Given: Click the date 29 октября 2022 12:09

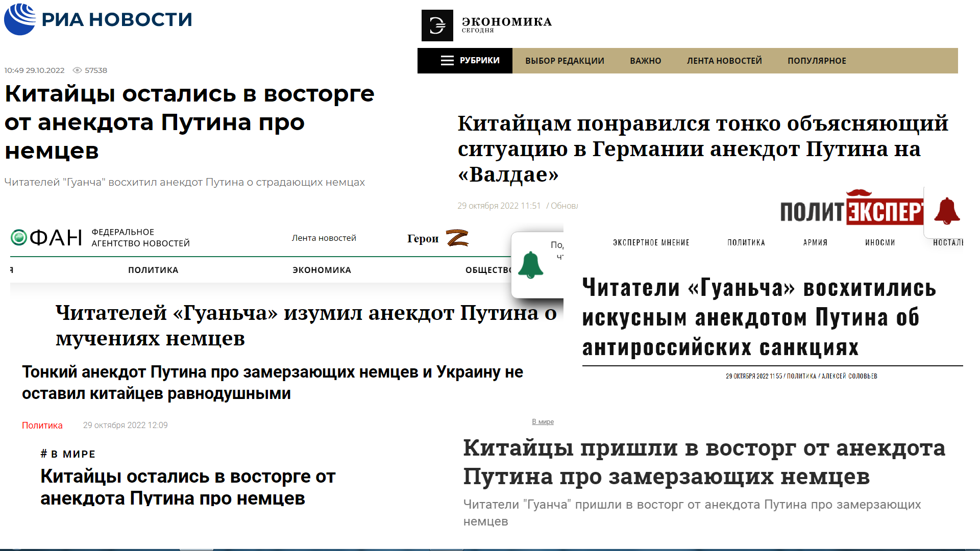Looking at the screenshot, I should 125,425.
